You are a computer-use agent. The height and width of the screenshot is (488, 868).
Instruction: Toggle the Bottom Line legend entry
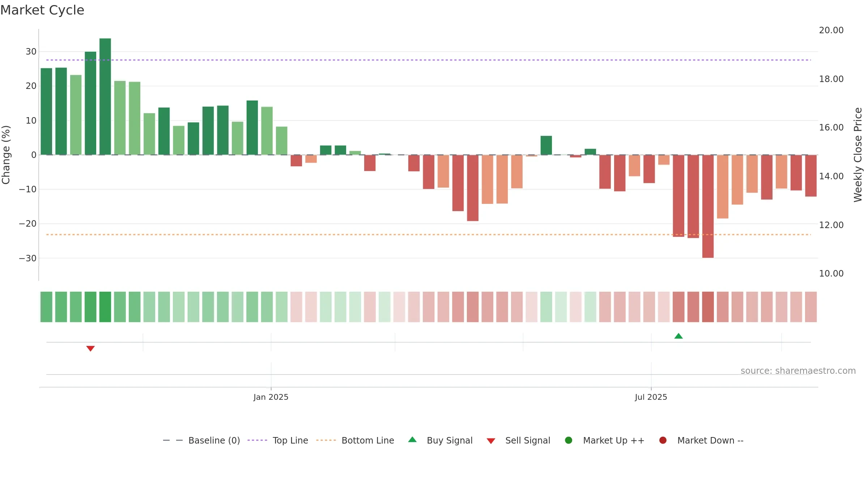[355, 440]
